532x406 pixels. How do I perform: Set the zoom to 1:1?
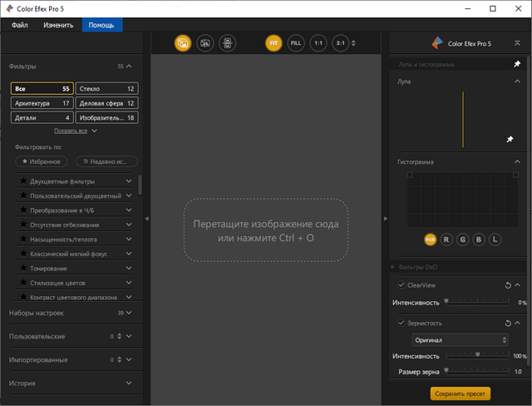pos(318,43)
